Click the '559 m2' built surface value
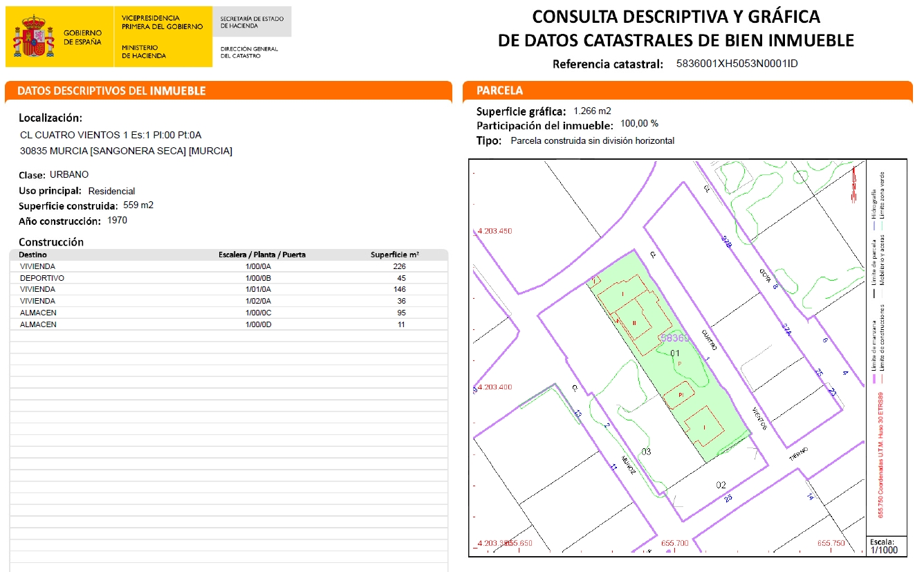This screenshot has width=924, height=572. 138,205
